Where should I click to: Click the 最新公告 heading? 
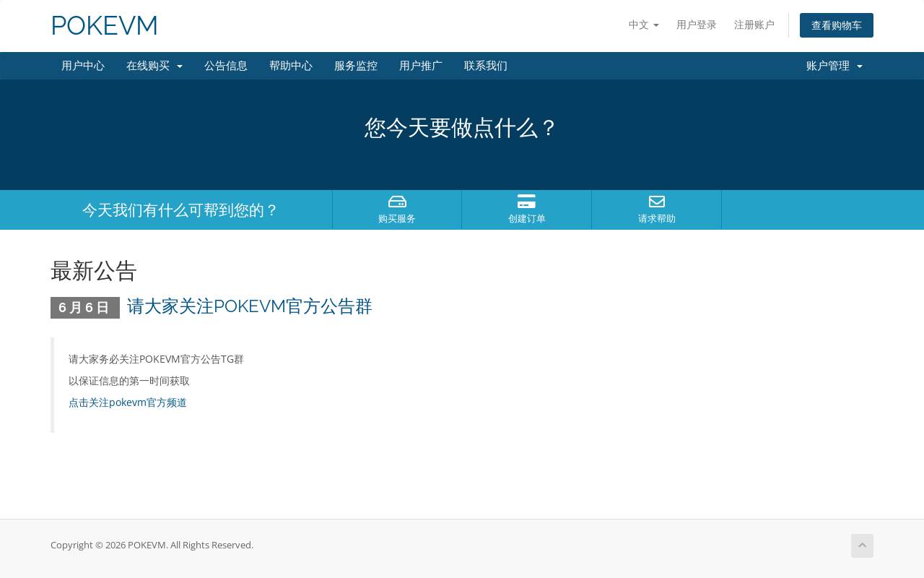tap(94, 271)
